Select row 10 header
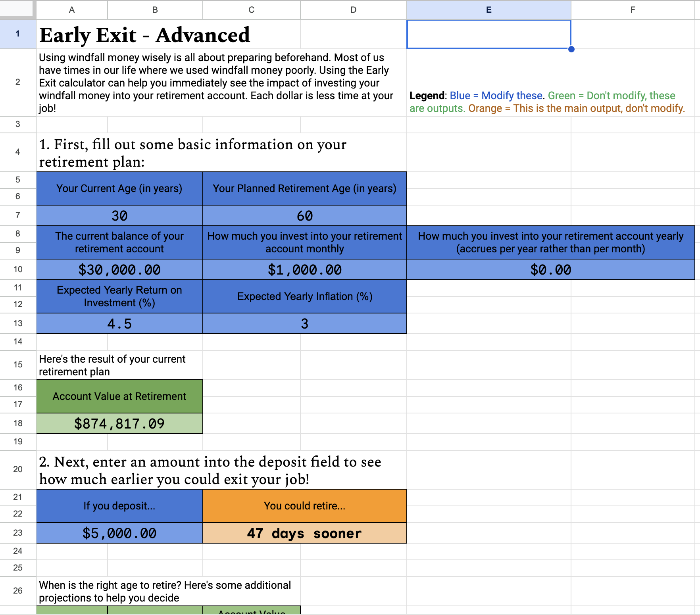Image resolution: width=700 pixels, height=615 pixels. 18,269
